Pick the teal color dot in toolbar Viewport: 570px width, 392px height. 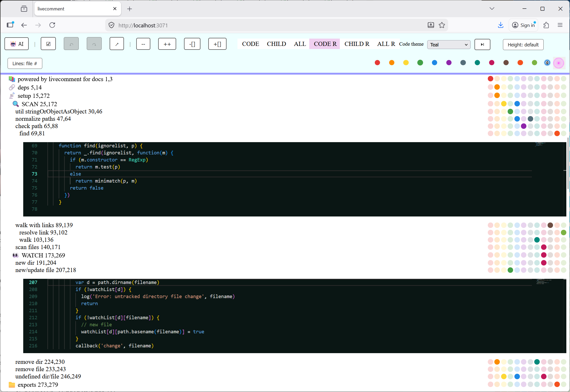click(x=477, y=63)
